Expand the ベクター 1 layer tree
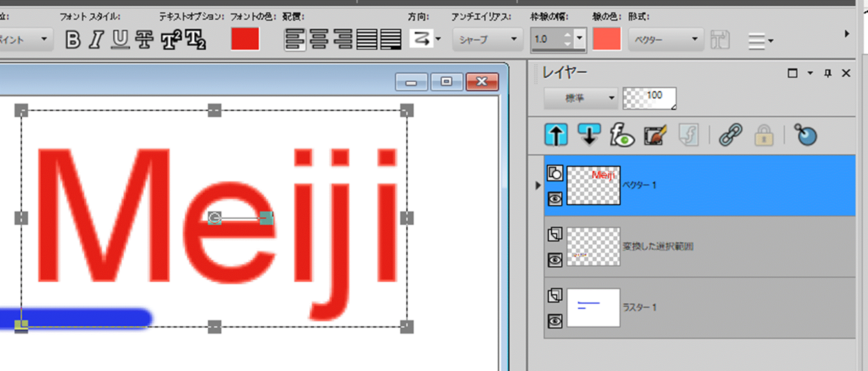Screen dimensions: 868x371 point(538,185)
